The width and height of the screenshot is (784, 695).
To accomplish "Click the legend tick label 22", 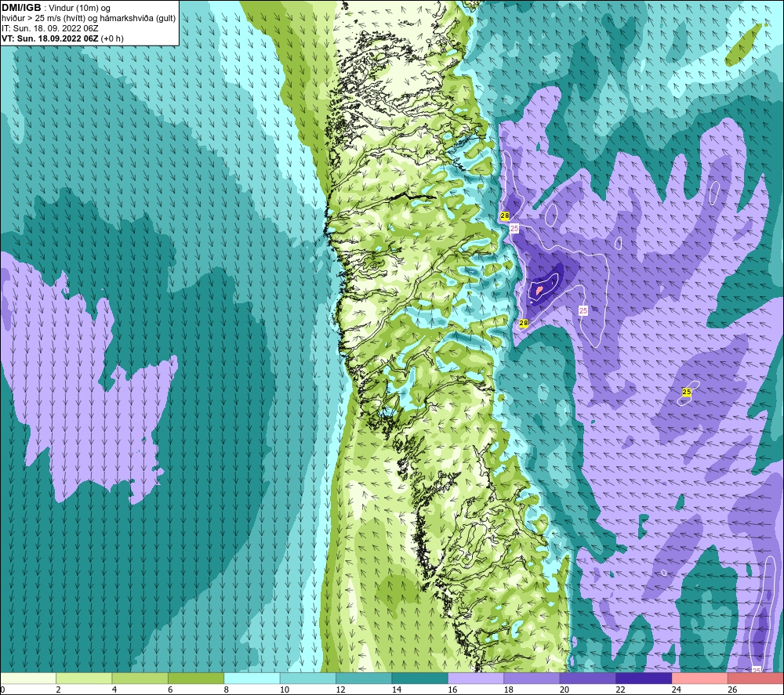I will [620, 690].
